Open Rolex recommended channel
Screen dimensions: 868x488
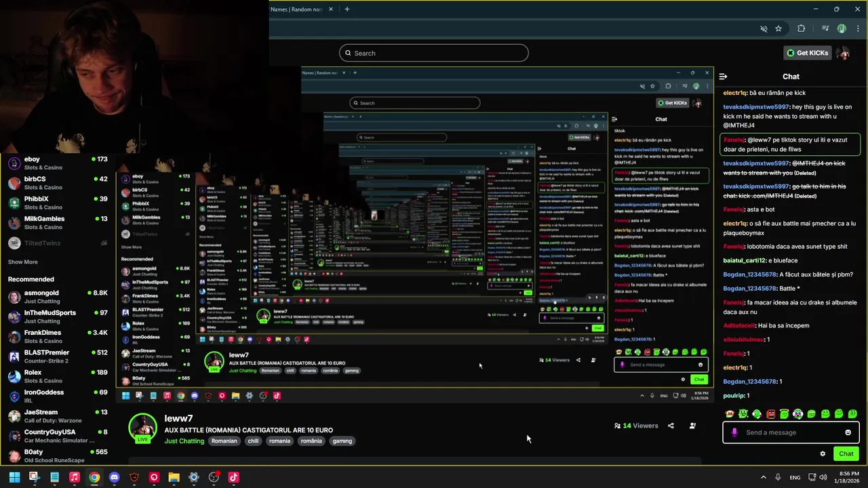(58, 376)
